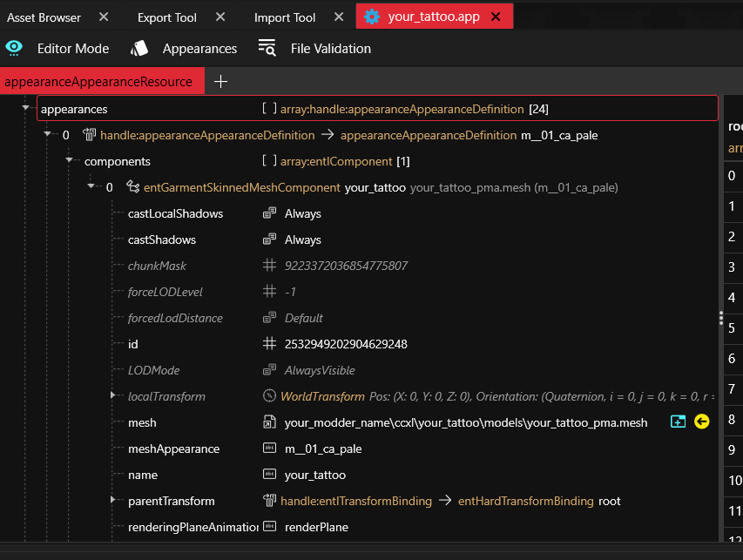Viewport: 743px width, 560px height.
Task: Collapse the components tree node
Action: point(69,161)
